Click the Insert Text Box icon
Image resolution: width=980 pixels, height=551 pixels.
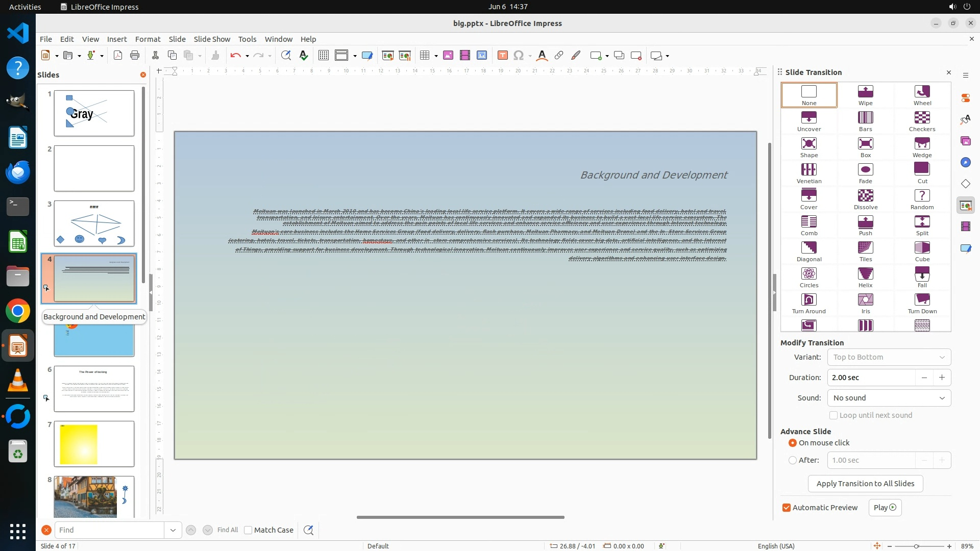coord(502,56)
